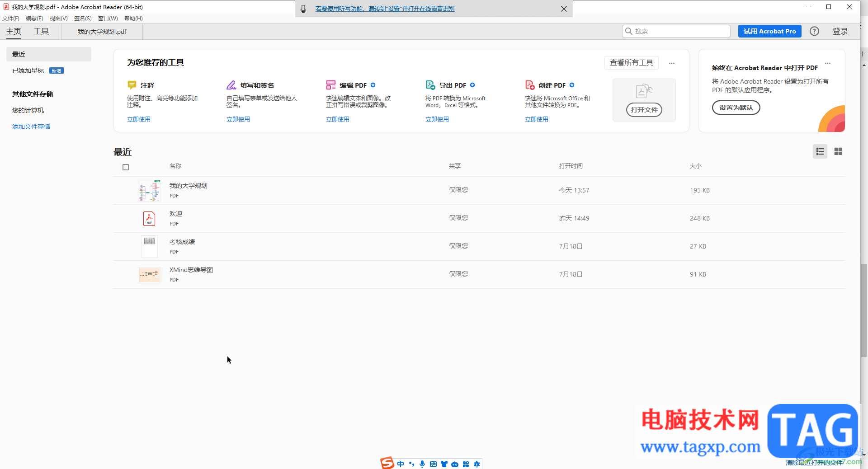Click the 填写和签名 pen icon
Screen dimensions: 868x469
231,85
